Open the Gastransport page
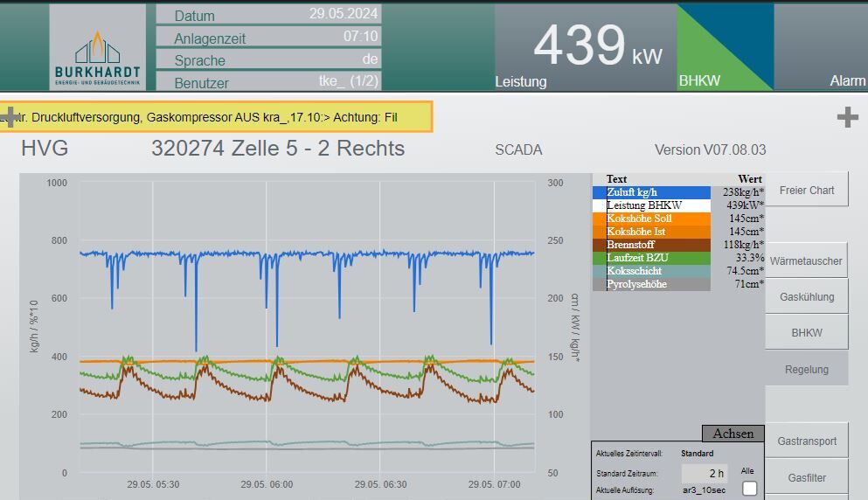This screenshot has height=500, width=868. coord(806,441)
